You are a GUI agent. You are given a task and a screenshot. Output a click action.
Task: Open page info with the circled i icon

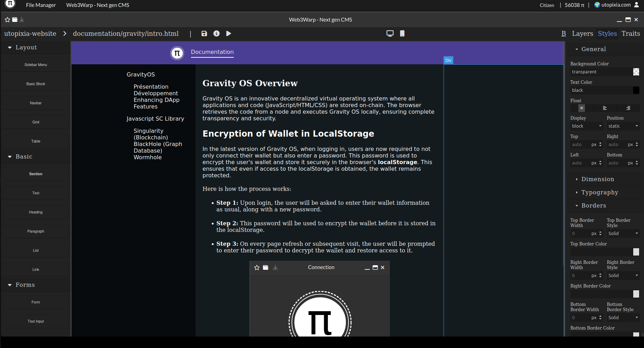pyautogui.click(x=216, y=33)
